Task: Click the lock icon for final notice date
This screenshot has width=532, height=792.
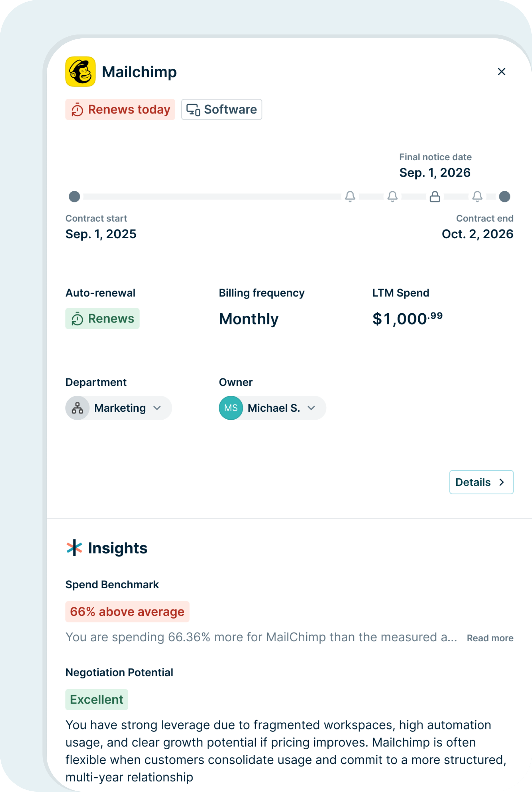Action: coord(435,196)
